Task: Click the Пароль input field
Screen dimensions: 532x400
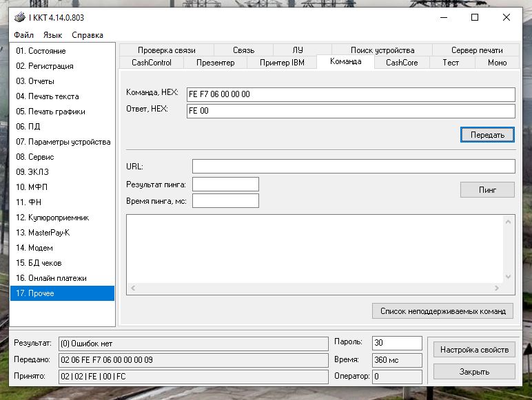Action: pyautogui.click(x=397, y=343)
